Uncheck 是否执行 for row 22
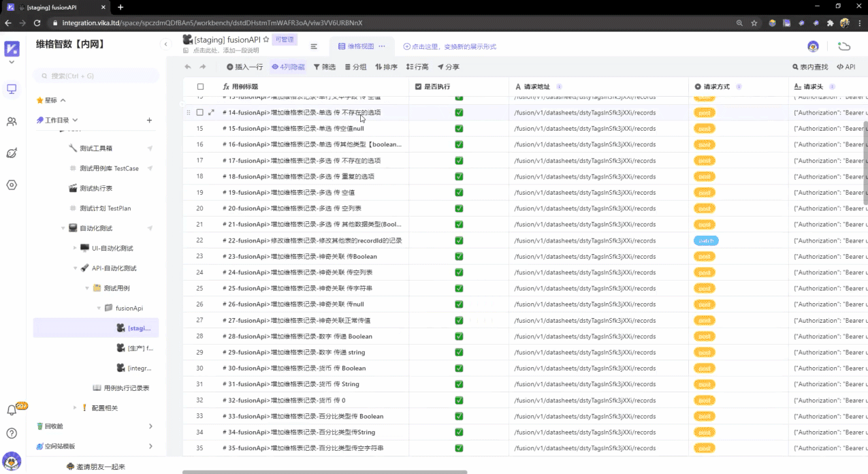The width and height of the screenshot is (868, 474). click(459, 240)
